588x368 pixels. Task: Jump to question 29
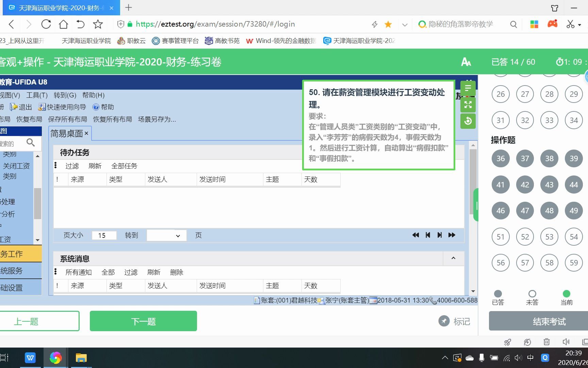pos(574,94)
